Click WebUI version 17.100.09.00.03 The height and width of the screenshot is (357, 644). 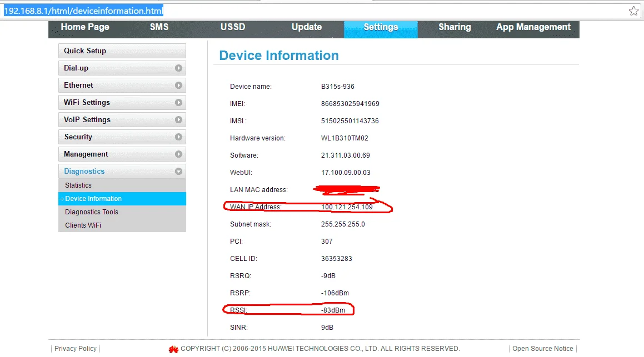point(346,173)
